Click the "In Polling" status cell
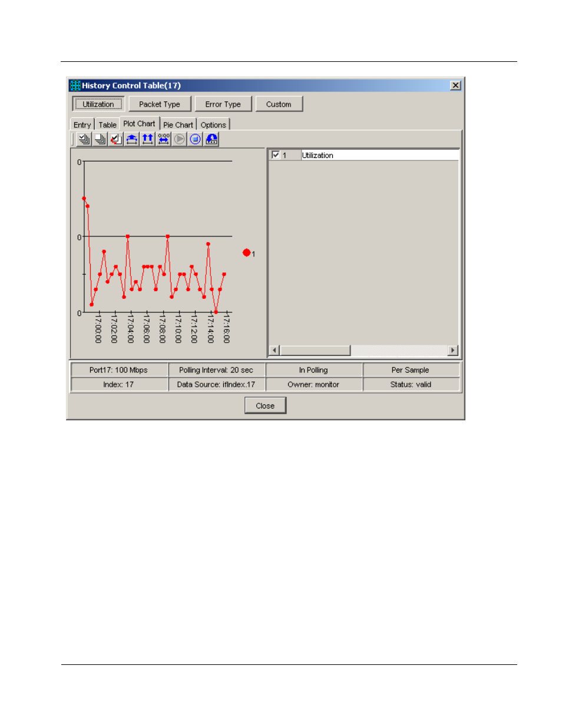 [x=313, y=370]
